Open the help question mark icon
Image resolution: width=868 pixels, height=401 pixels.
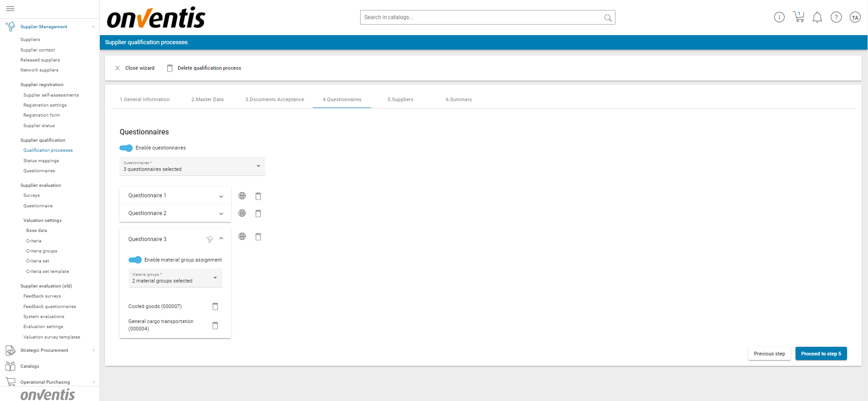836,17
